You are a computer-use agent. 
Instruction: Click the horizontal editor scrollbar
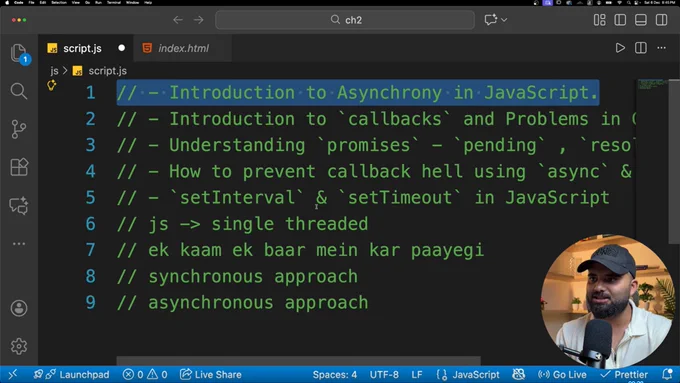click(298, 360)
